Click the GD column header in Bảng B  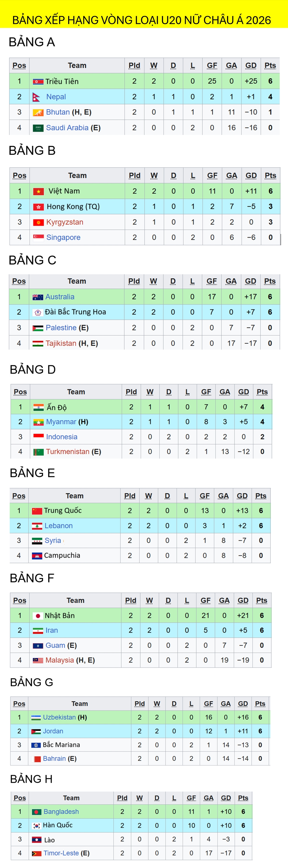(x=251, y=176)
